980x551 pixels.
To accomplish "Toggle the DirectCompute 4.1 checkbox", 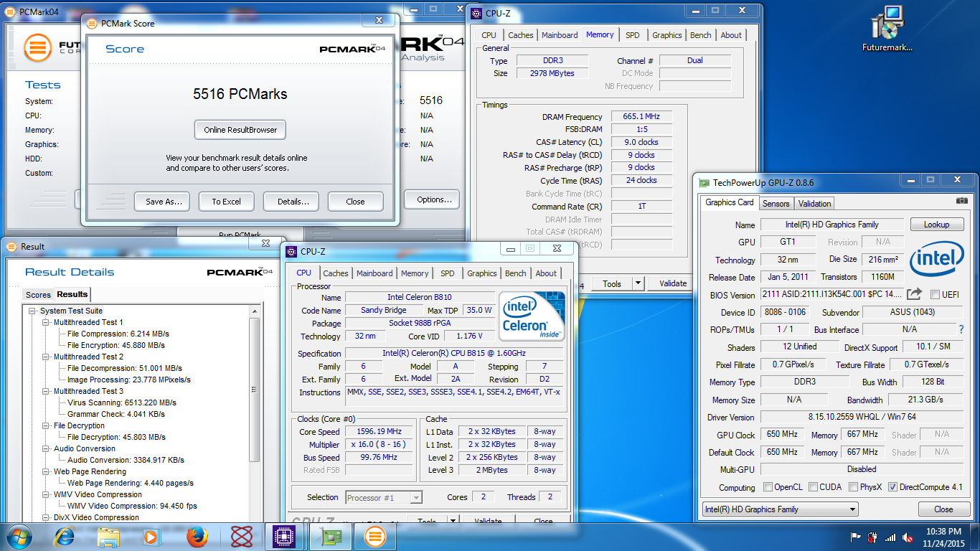I will (892, 487).
